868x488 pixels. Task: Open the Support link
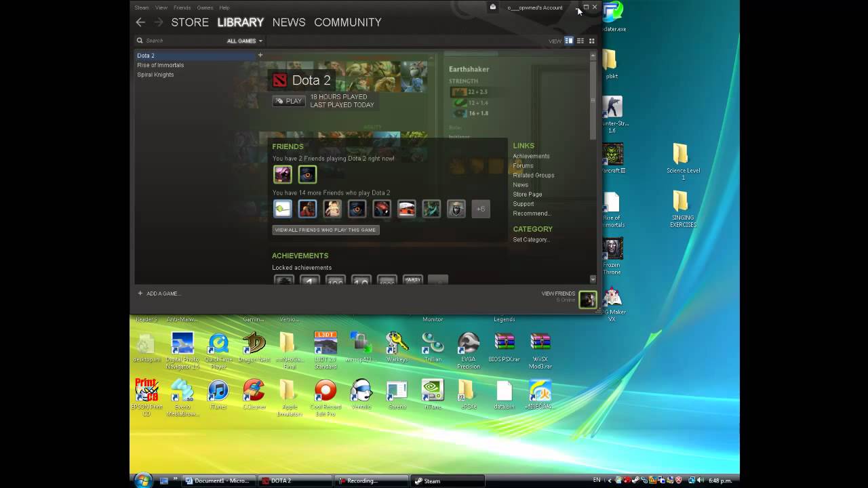point(524,204)
